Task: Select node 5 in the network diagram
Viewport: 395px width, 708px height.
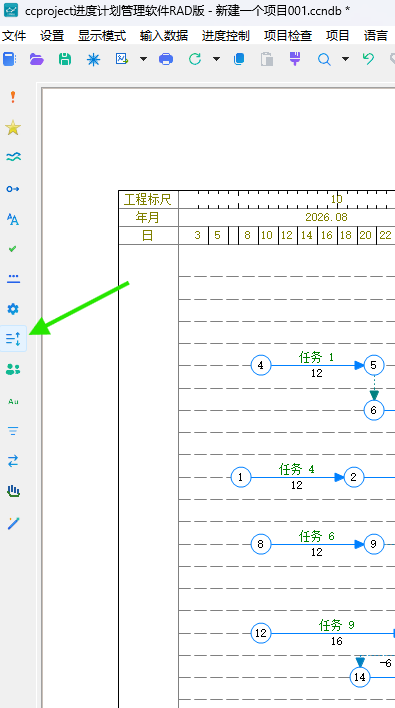Action: pyautogui.click(x=374, y=365)
